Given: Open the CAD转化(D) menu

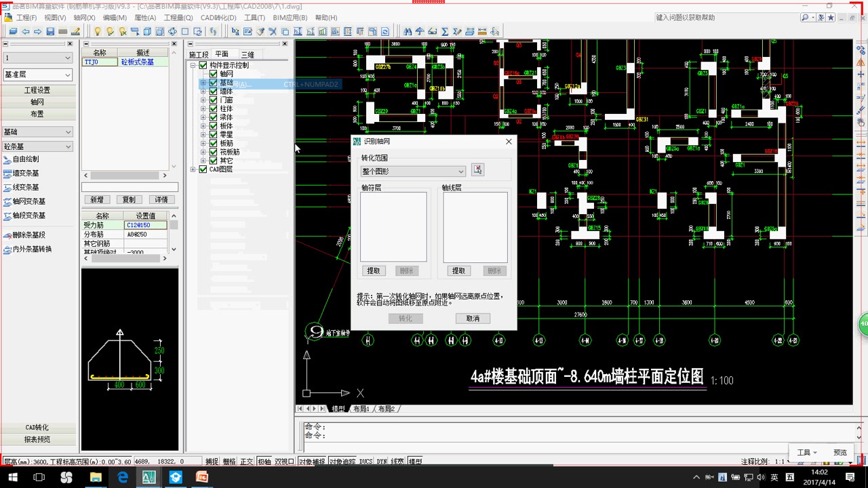Looking at the screenshot, I should (218, 18).
